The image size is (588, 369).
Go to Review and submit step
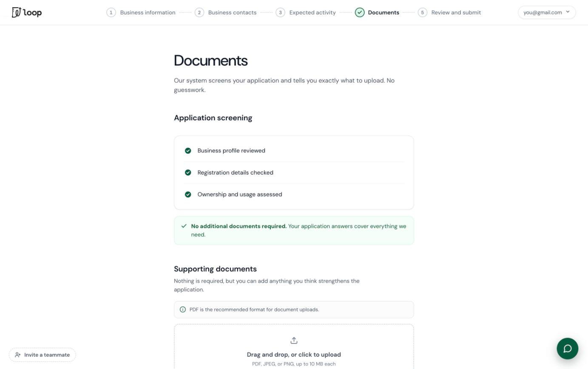456,12
